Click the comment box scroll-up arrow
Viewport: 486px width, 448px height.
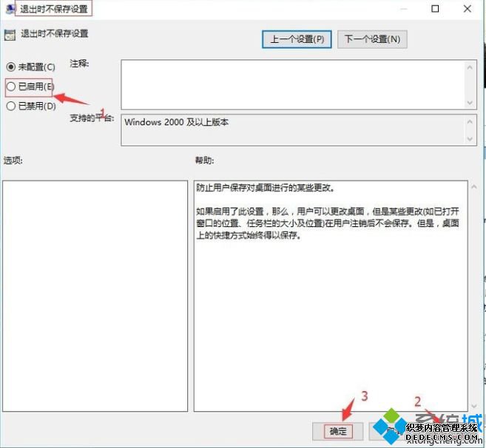[470, 67]
